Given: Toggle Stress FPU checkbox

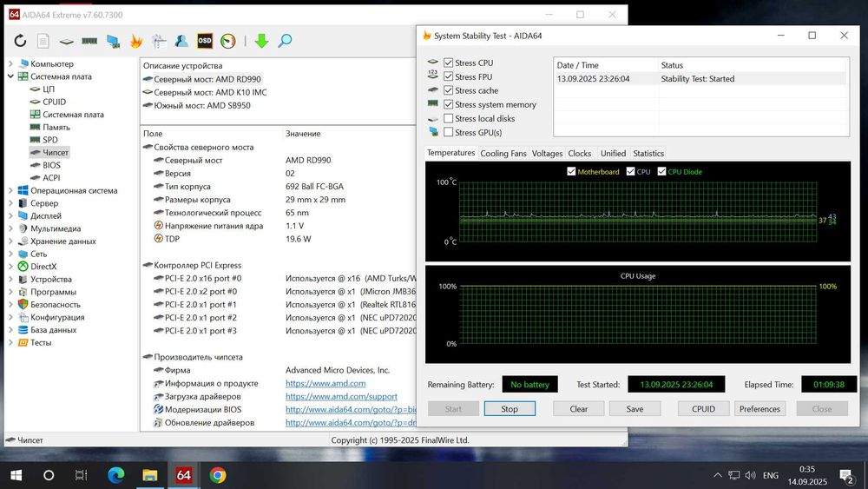Looking at the screenshot, I should pyautogui.click(x=449, y=76).
